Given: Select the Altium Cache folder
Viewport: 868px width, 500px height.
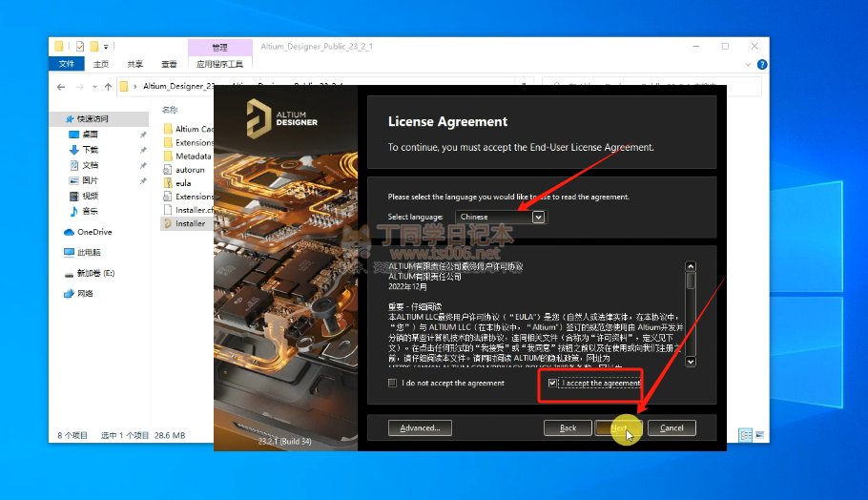Looking at the screenshot, I should click(188, 129).
